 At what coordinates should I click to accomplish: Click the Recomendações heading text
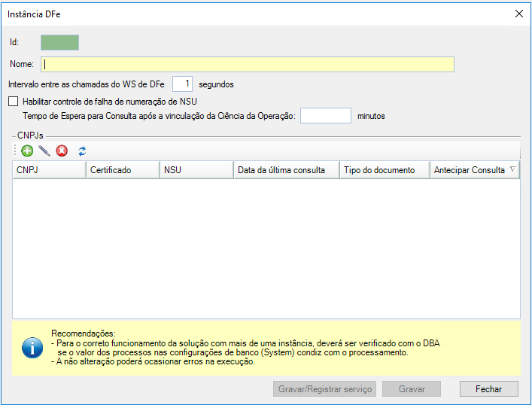84,333
